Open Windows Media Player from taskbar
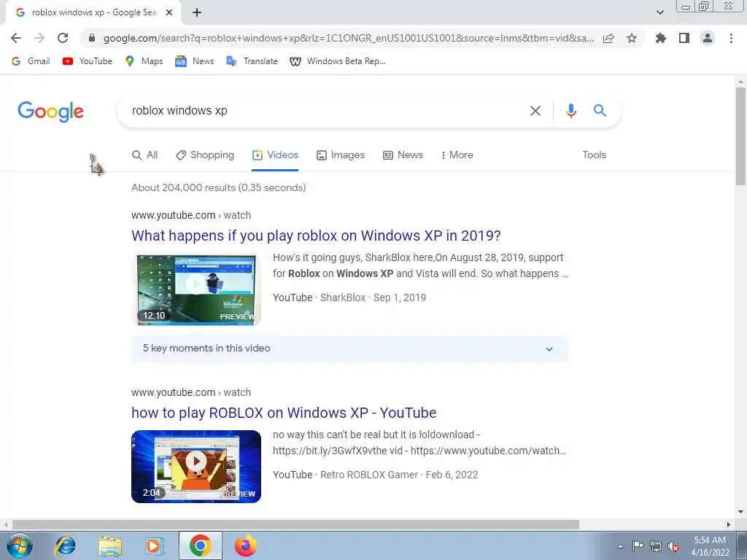This screenshot has width=747, height=560. tap(155, 545)
